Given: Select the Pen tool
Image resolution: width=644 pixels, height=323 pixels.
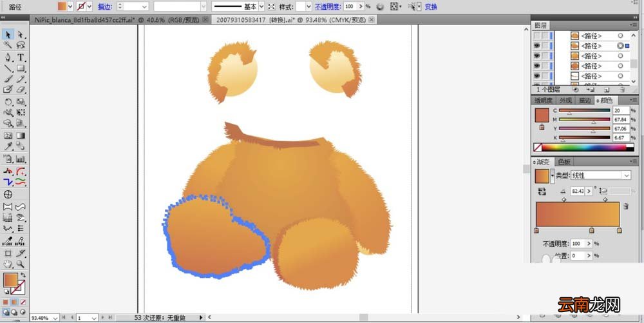Looking at the screenshot, I should tap(8, 57).
